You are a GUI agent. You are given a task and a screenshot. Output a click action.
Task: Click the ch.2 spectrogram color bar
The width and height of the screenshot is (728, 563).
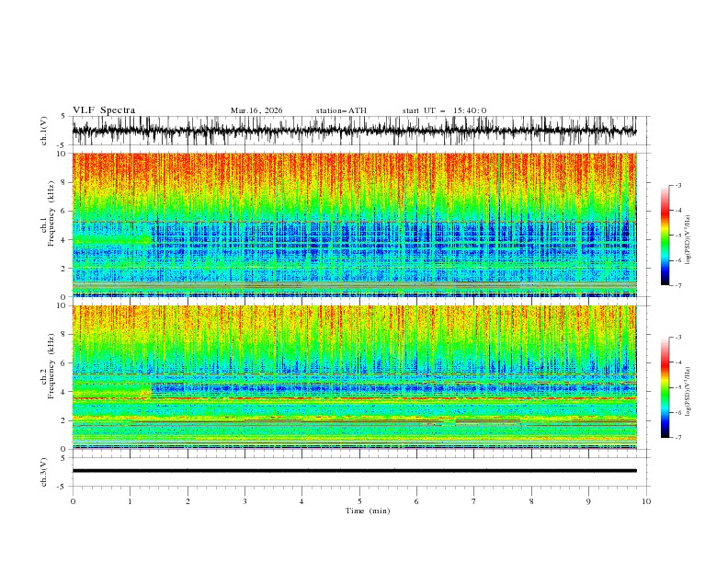(665, 387)
